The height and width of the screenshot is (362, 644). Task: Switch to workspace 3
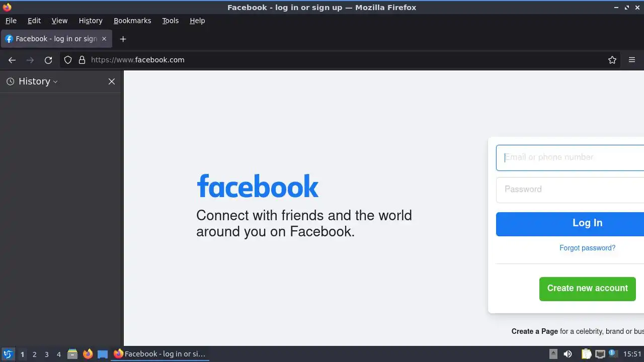(46, 354)
